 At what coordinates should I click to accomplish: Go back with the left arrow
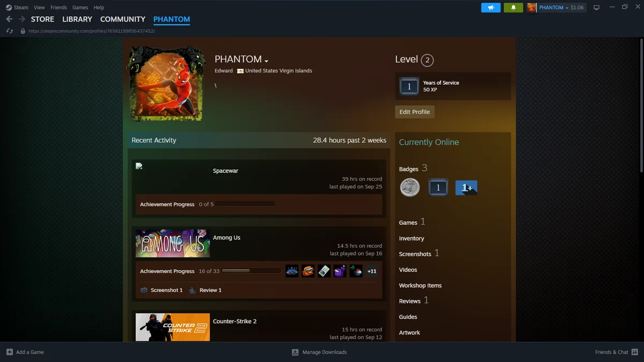click(x=9, y=19)
